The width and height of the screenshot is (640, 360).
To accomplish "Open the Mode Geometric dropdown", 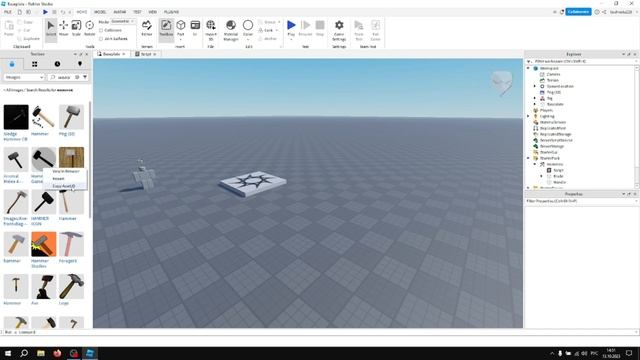I will (x=123, y=21).
